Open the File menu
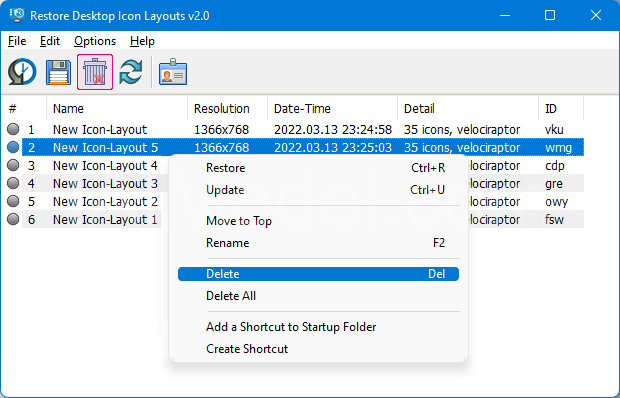Screen dimensions: 620x398 tap(17, 41)
